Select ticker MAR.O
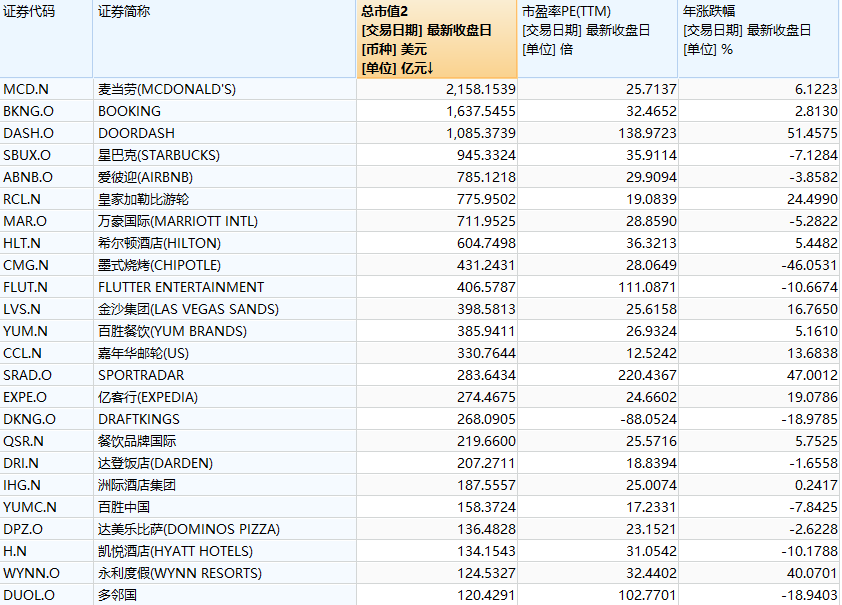This screenshot has height=605, width=842. 25,221
